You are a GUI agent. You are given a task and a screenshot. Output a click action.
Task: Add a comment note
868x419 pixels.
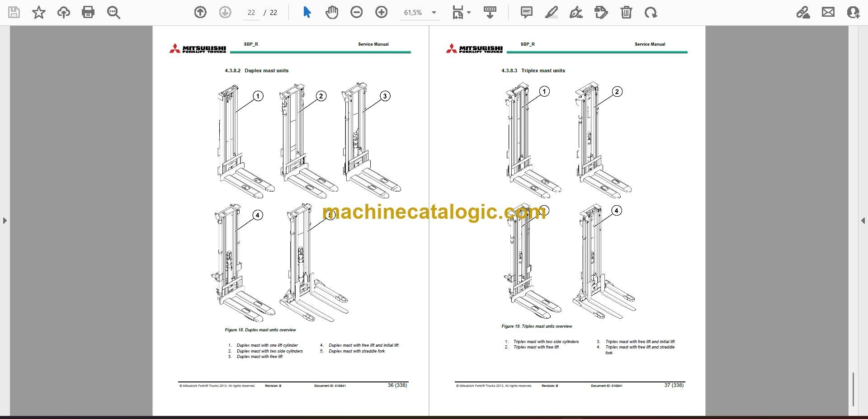click(x=527, y=12)
